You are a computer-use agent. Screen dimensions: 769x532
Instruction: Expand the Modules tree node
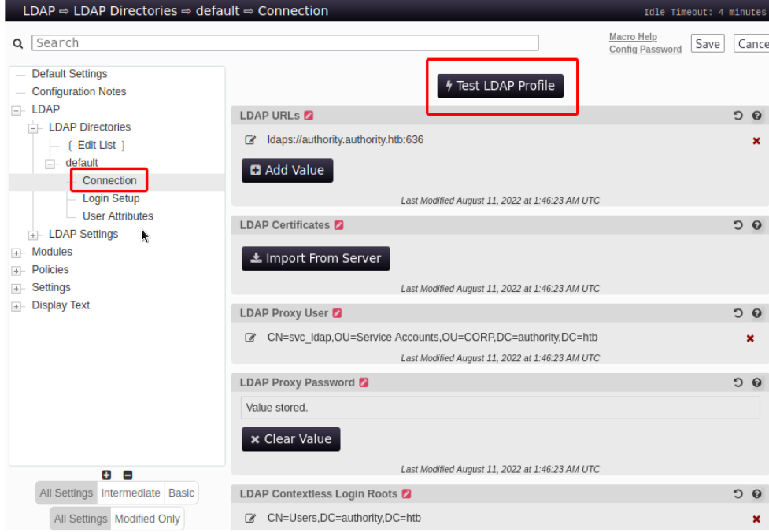pyautogui.click(x=17, y=253)
